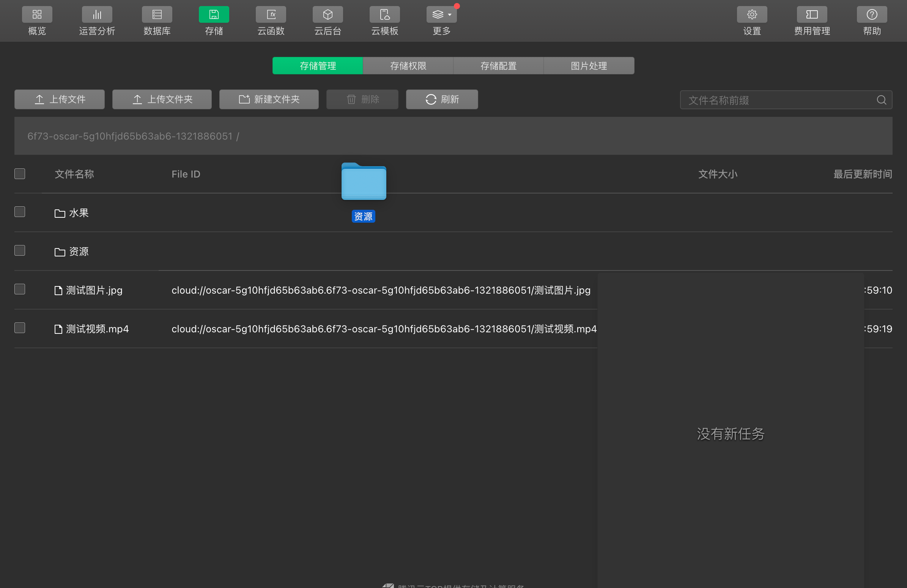The width and height of the screenshot is (907, 588).
Task: Open the 帮助 question mark icon
Action: (x=872, y=15)
